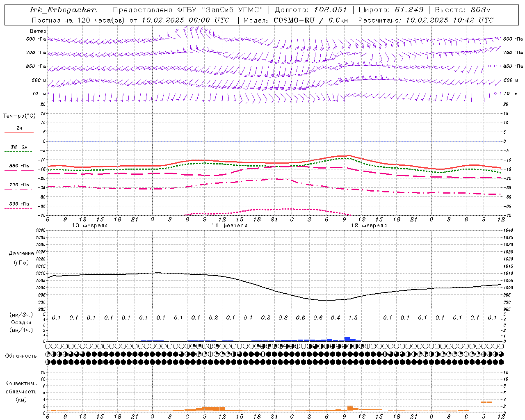
Task: Click the Ветер wind section label
Action: (38, 31)
